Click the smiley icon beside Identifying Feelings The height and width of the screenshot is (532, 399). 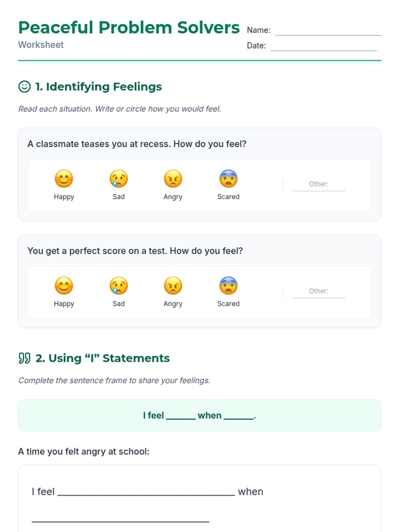pyautogui.click(x=25, y=87)
